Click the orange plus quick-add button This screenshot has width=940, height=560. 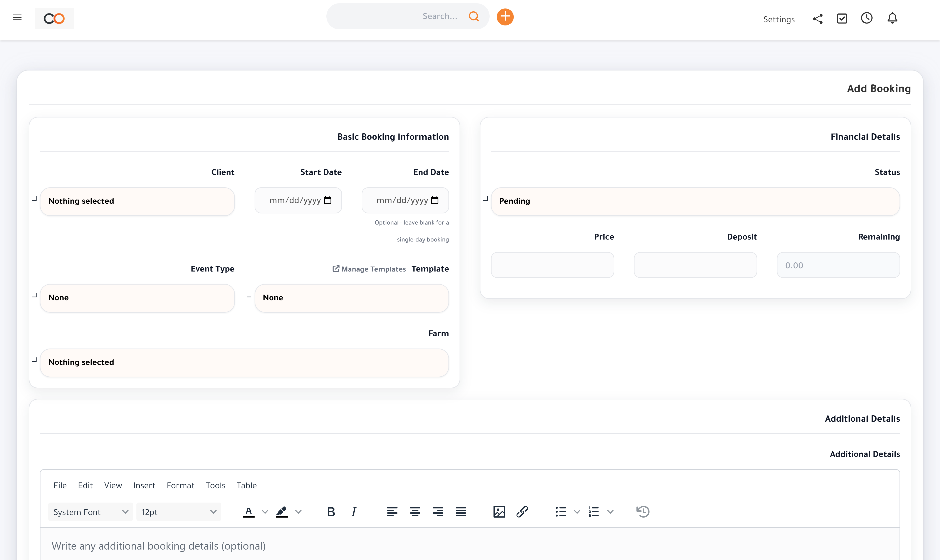coord(505,17)
